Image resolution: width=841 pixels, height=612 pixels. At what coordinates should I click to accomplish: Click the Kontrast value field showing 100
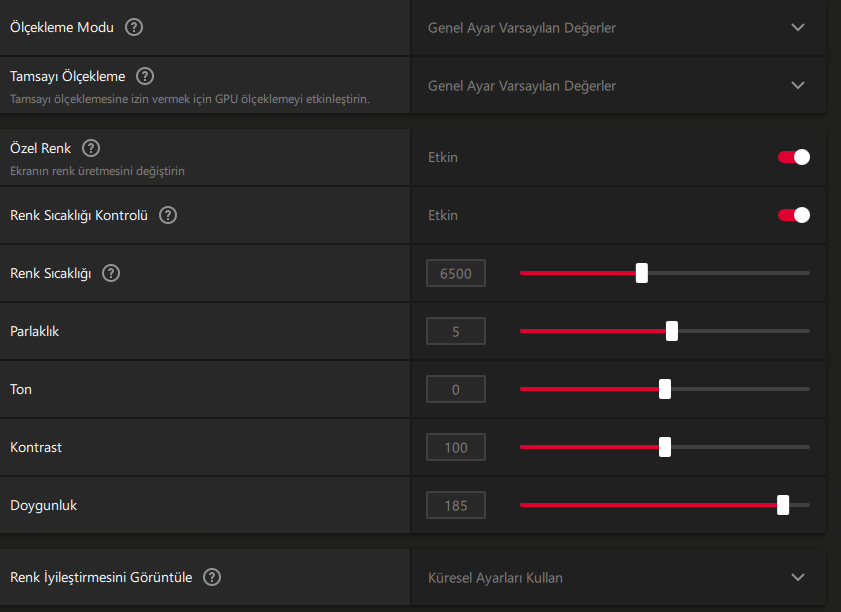[455, 447]
